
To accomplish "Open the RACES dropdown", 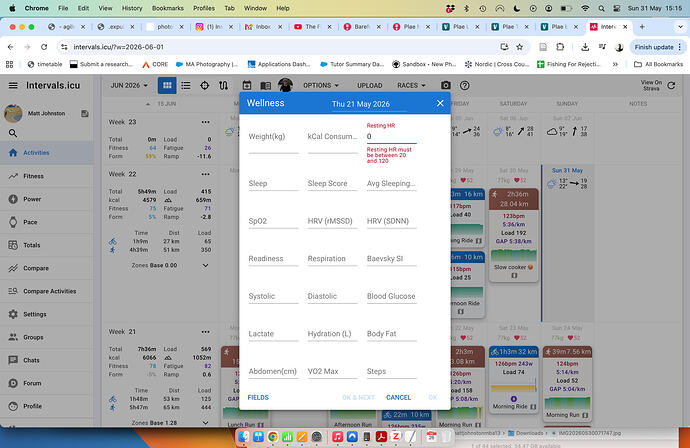I will [x=411, y=85].
